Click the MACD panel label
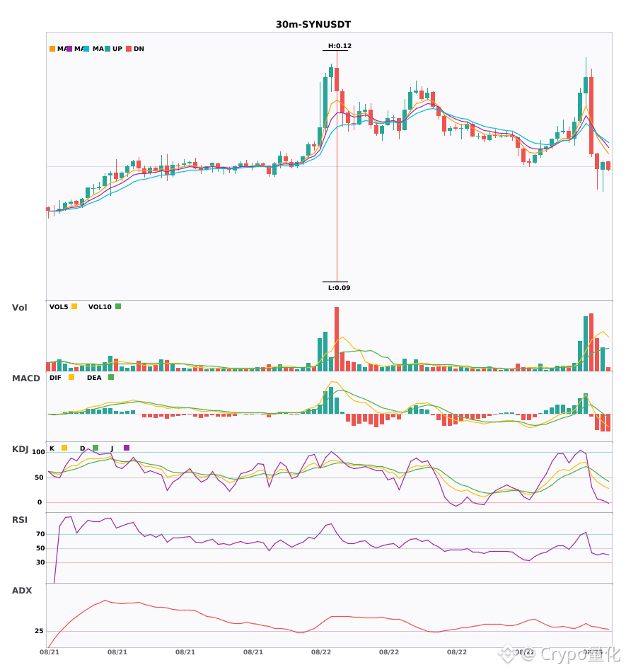This screenshot has height=672, width=626. (25, 378)
